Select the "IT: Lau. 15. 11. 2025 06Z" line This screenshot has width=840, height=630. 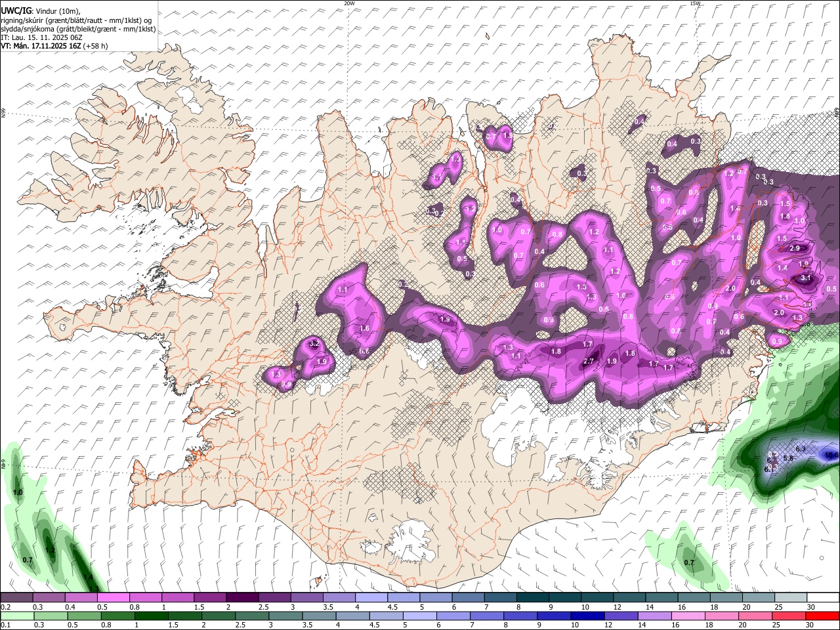pos(42,37)
